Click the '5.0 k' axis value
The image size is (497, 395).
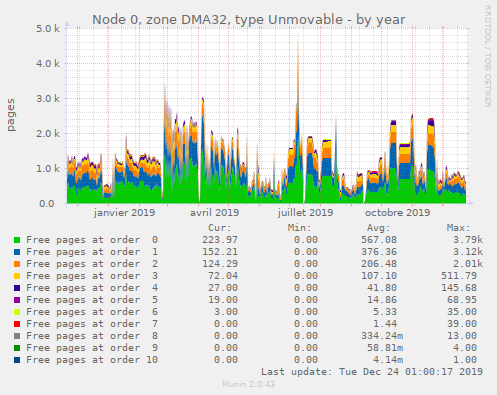[48, 28]
